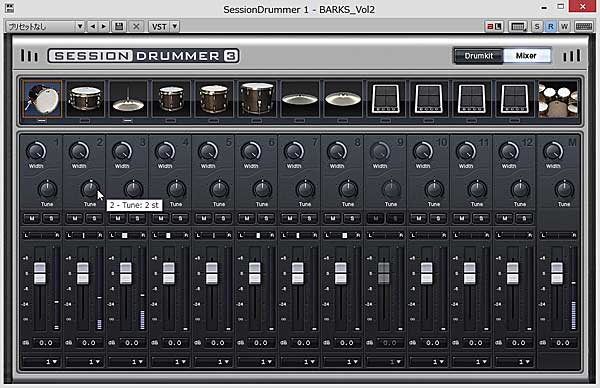Open channel 4 output dropdown

pyautogui.click(x=170, y=361)
